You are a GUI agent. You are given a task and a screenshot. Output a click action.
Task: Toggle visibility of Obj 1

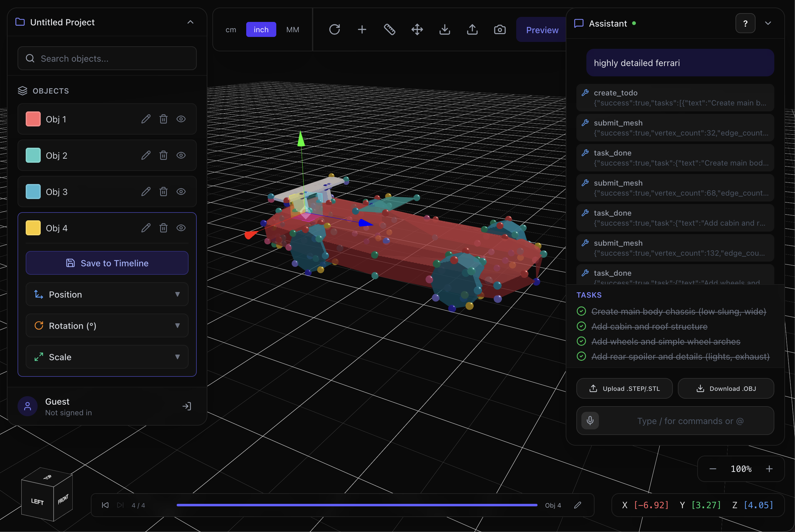[181, 119]
